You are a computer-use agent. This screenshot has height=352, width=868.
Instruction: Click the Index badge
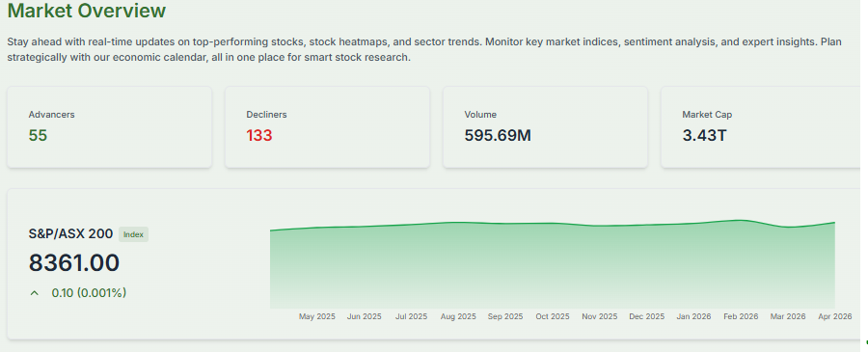coord(133,234)
